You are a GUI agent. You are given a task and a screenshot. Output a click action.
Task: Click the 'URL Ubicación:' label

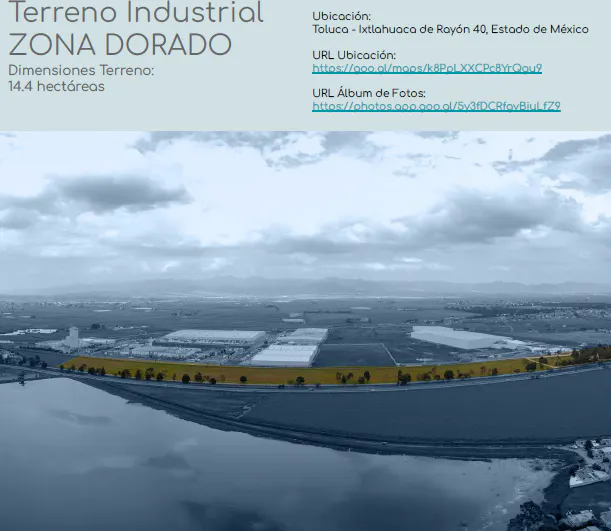(354, 55)
